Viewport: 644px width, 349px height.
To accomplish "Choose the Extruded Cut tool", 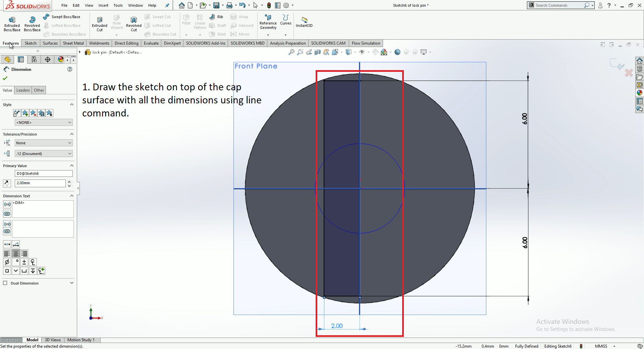I will (x=100, y=24).
